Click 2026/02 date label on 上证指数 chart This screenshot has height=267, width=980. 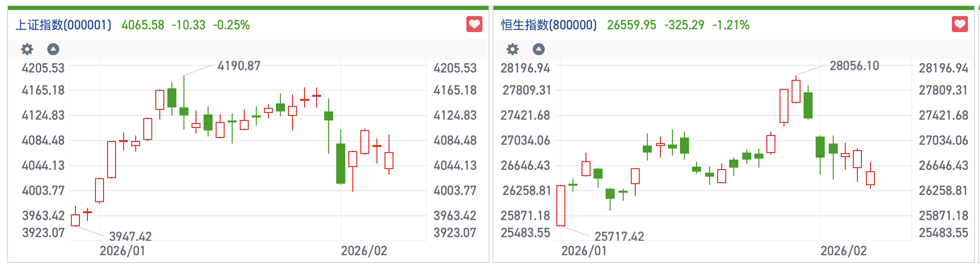(x=364, y=251)
